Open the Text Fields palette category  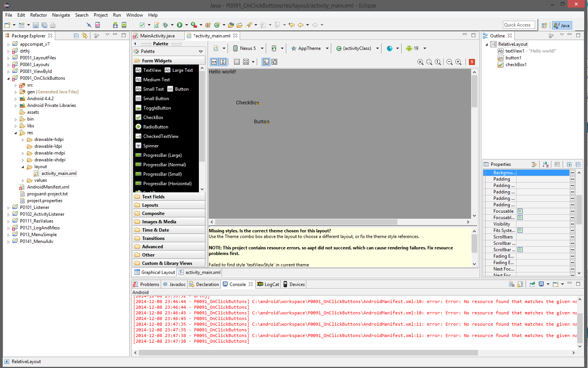coord(169,197)
